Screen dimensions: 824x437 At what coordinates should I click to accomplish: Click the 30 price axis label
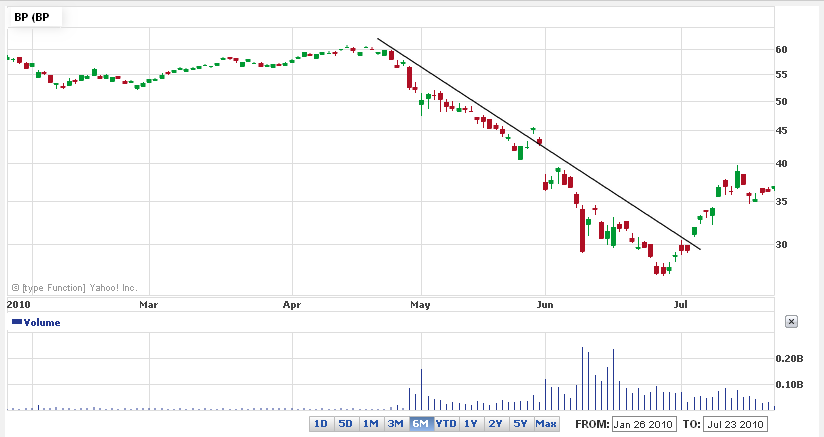tap(781, 244)
